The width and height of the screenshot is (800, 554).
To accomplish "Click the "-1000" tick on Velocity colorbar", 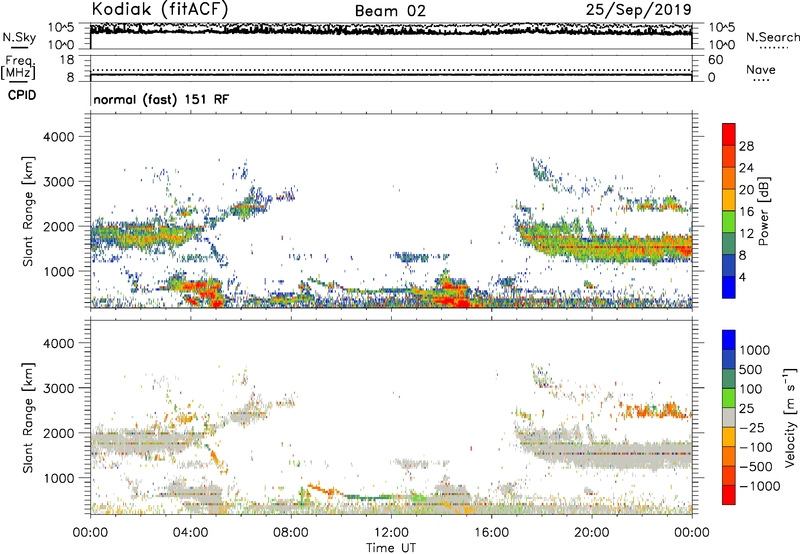I will (x=760, y=486).
